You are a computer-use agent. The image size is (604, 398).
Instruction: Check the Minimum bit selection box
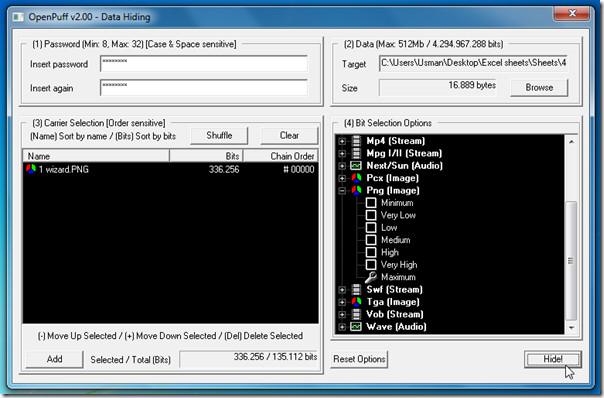pyautogui.click(x=371, y=203)
